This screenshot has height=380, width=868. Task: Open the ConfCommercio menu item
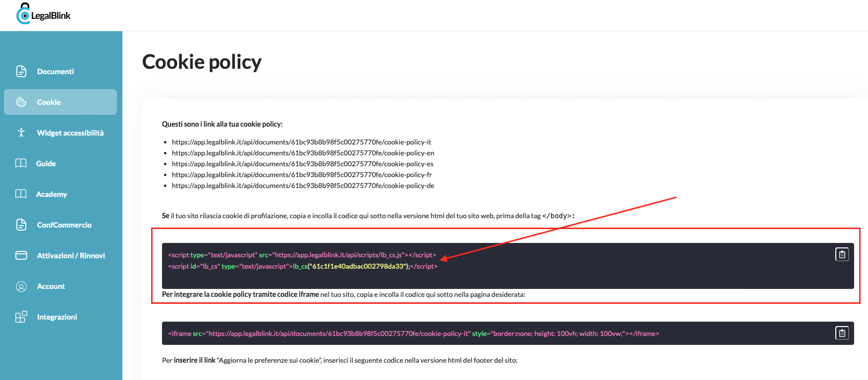[64, 225]
